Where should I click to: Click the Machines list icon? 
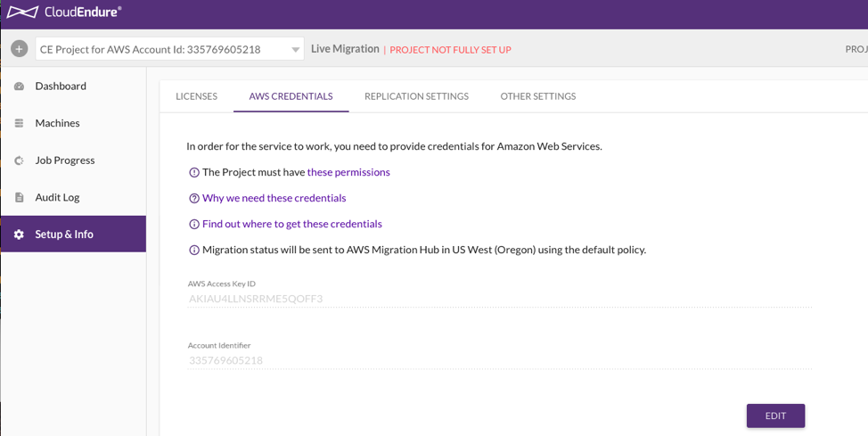click(x=19, y=123)
